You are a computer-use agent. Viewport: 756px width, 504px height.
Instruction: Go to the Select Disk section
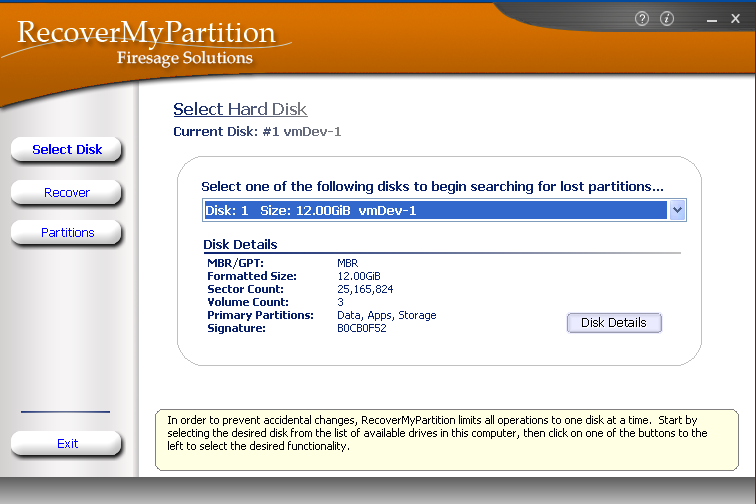click(67, 150)
